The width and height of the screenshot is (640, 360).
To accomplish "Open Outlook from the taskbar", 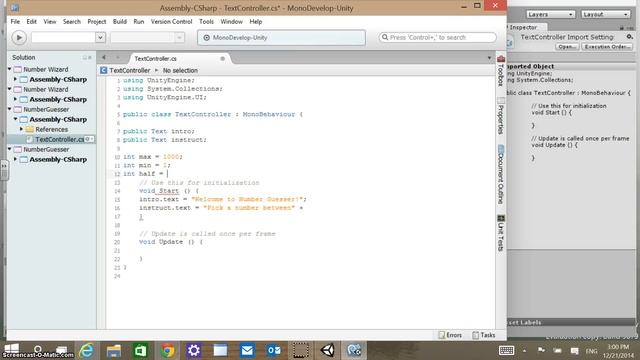I will coord(274,350).
